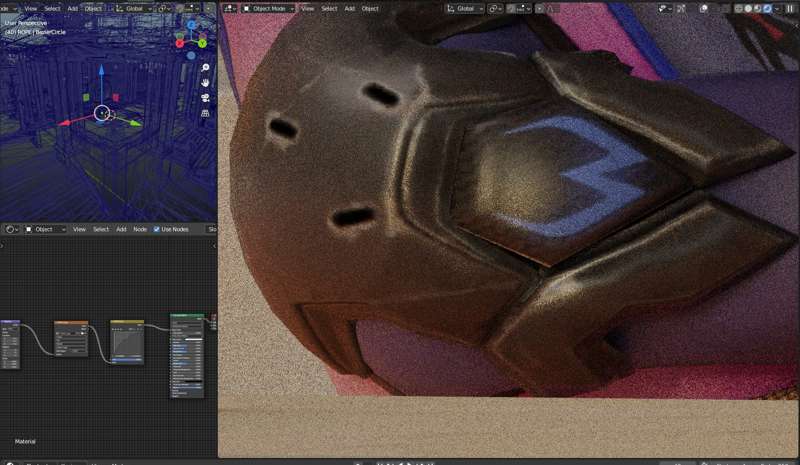Open the Object shader type dropdown in node editor
The width and height of the screenshot is (800, 465).
pyautogui.click(x=45, y=229)
